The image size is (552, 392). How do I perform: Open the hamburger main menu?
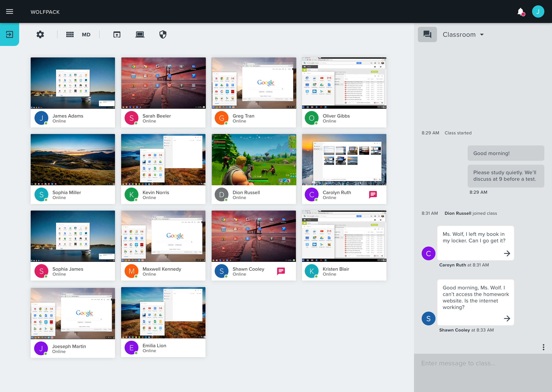(10, 12)
